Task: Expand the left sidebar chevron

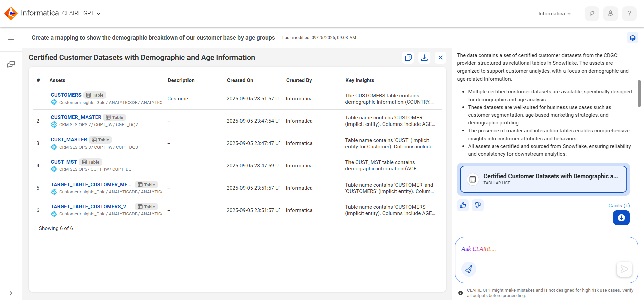Action: [x=11, y=293]
